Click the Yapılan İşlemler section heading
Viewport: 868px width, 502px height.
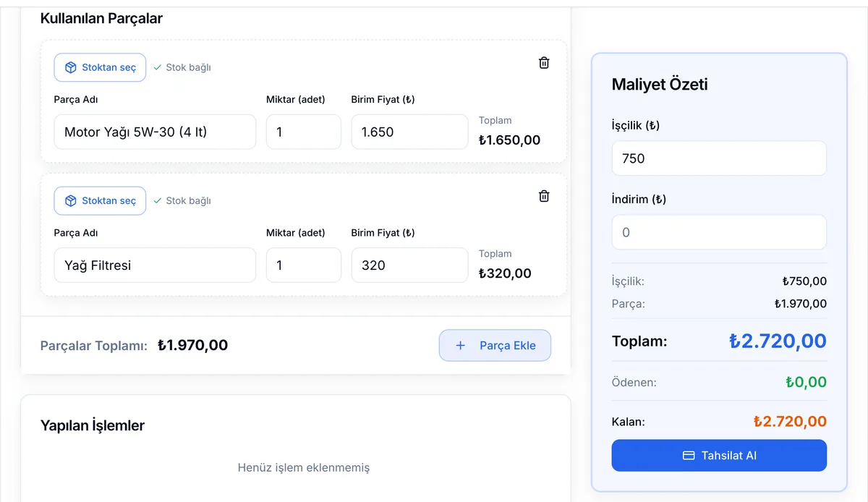tap(93, 425)
